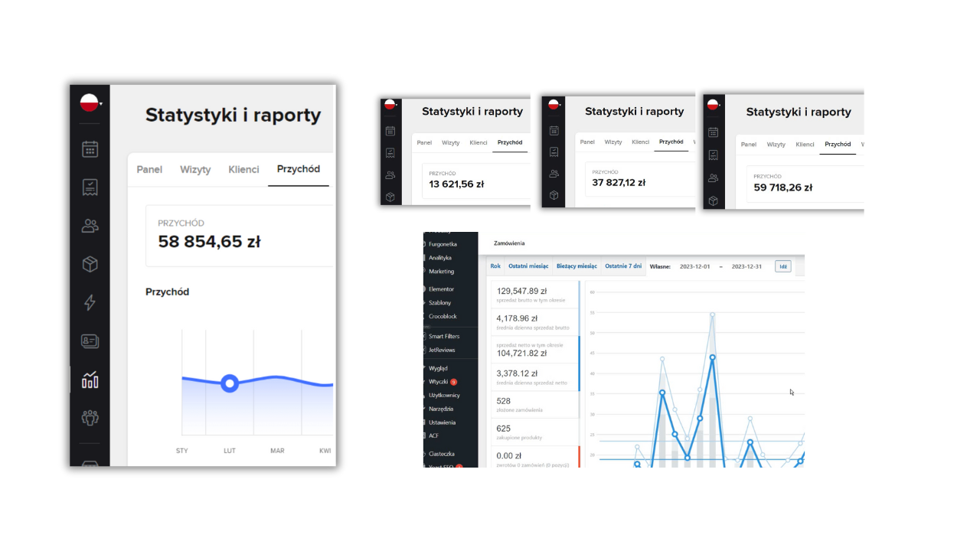
Task: Expand flag language dropdown in 58 854,65 zł window
Action: point(91,103)
